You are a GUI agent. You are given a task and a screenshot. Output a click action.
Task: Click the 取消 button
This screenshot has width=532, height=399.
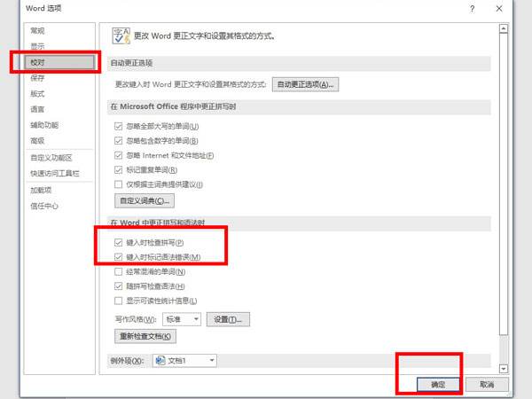pyautogui.click(x=487, y=385)
